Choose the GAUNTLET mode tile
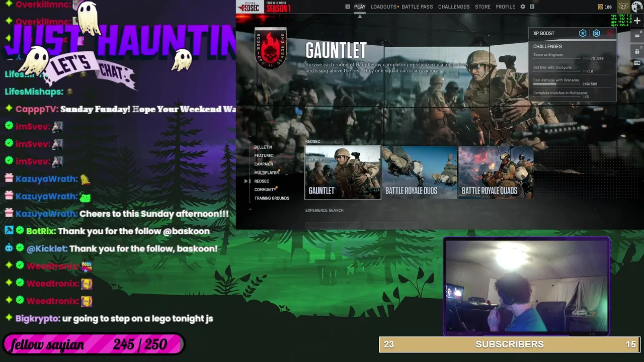The image size is (644, 362). tap(343, 172)
